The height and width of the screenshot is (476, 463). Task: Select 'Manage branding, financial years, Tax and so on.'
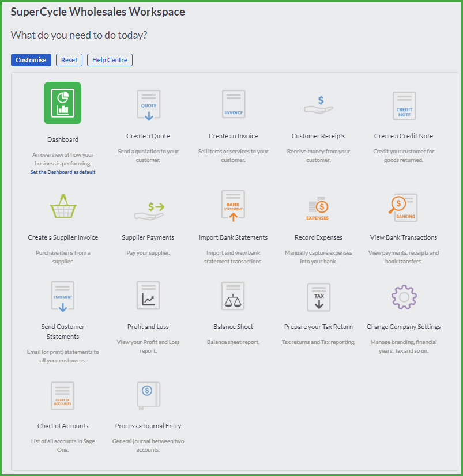404,346
